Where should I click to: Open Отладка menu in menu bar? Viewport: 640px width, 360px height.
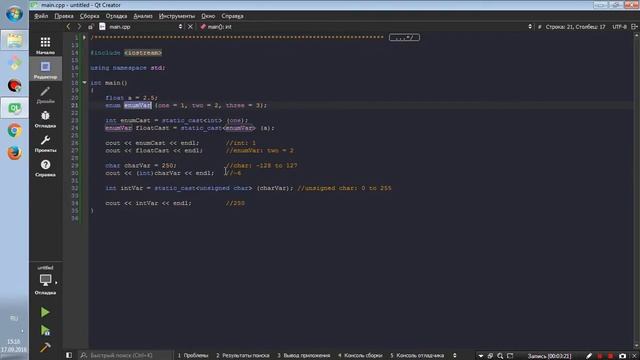click(116, 16)
